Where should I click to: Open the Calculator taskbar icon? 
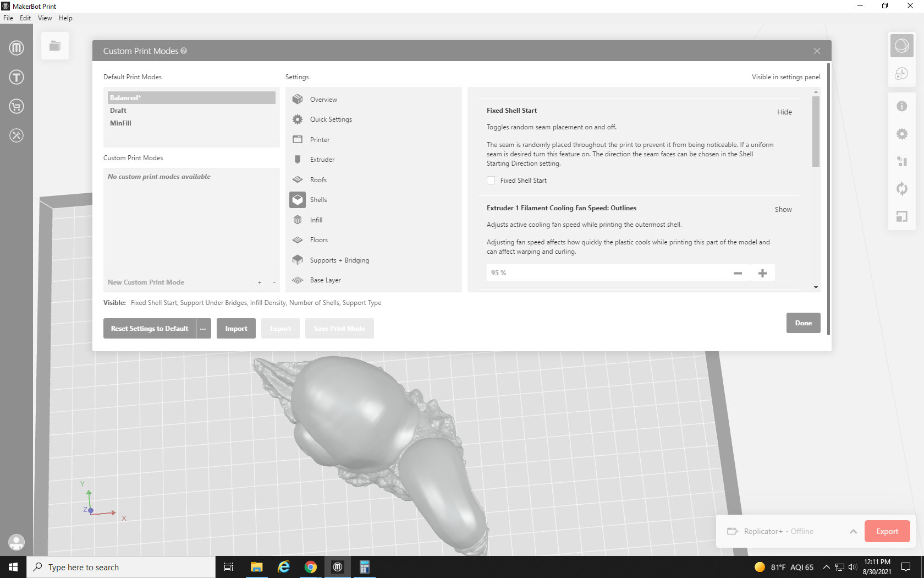(x=364, y=567)
